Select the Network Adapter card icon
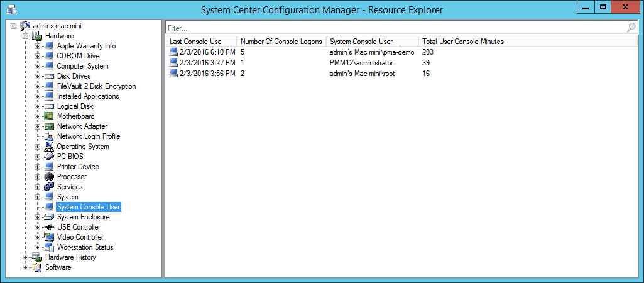Screen dimensions: 644x283 [49, 126]
